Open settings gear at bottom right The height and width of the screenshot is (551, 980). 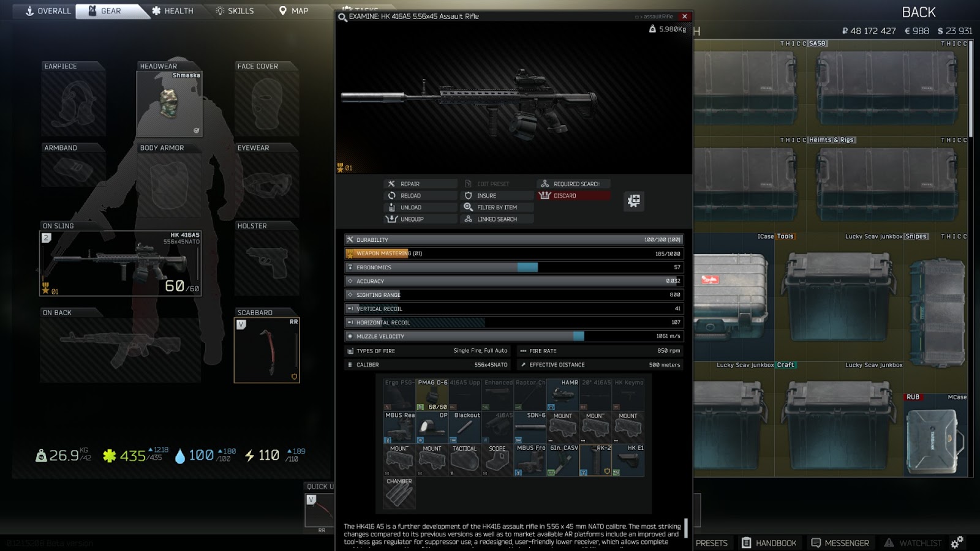(957, 542)
